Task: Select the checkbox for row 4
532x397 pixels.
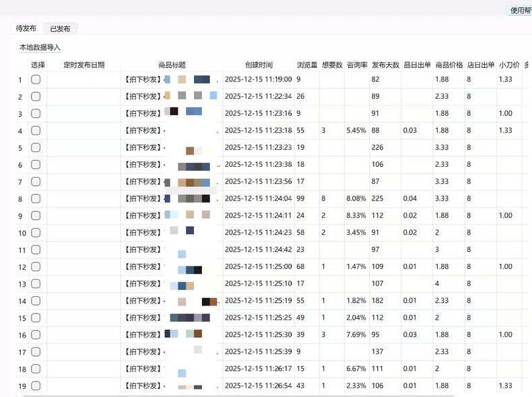Action: click(36, 131)
